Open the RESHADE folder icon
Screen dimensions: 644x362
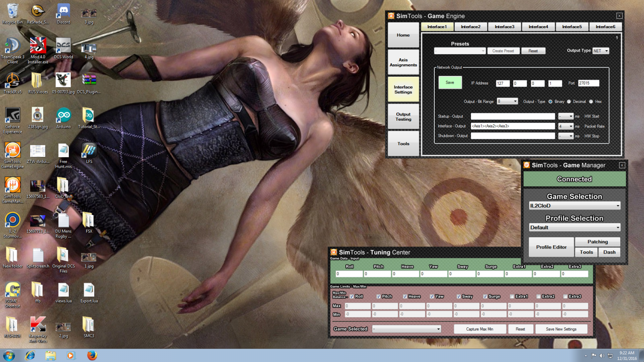pyautogui.click(x=12, y=327)
